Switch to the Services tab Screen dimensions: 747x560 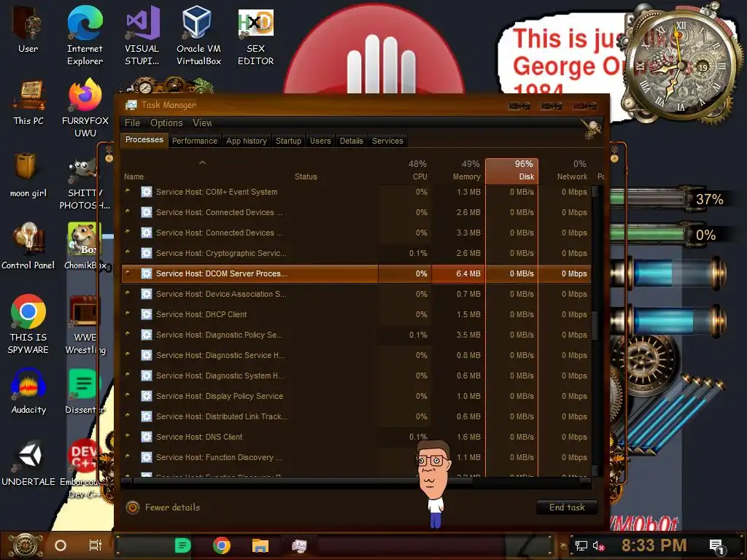[387, 141]
